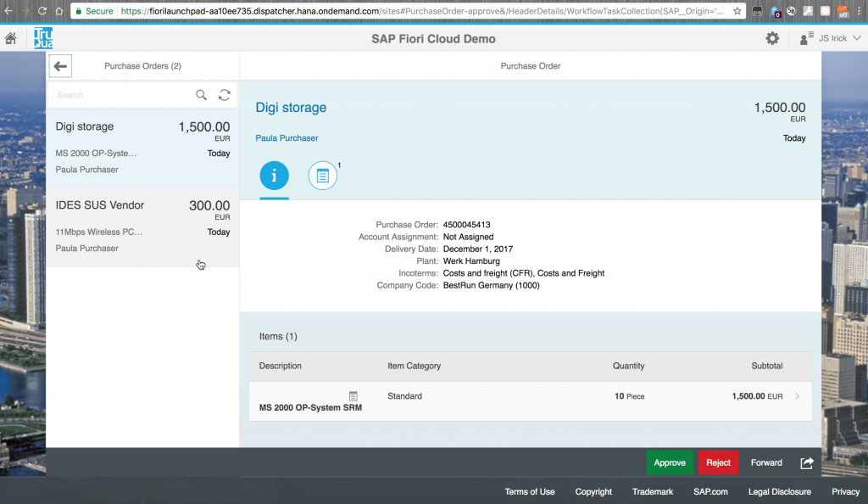Open settings gear in the Fiori header

tap(772, 38)
